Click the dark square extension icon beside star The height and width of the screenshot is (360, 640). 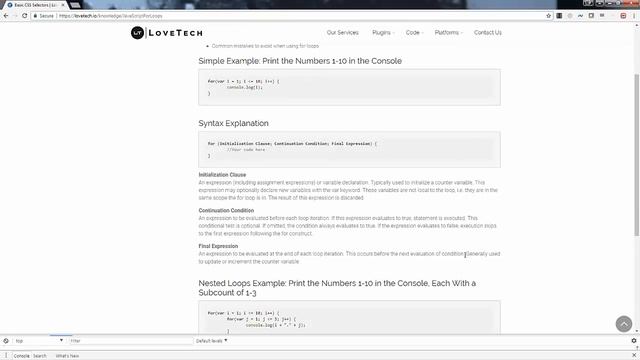pos(559,16)
